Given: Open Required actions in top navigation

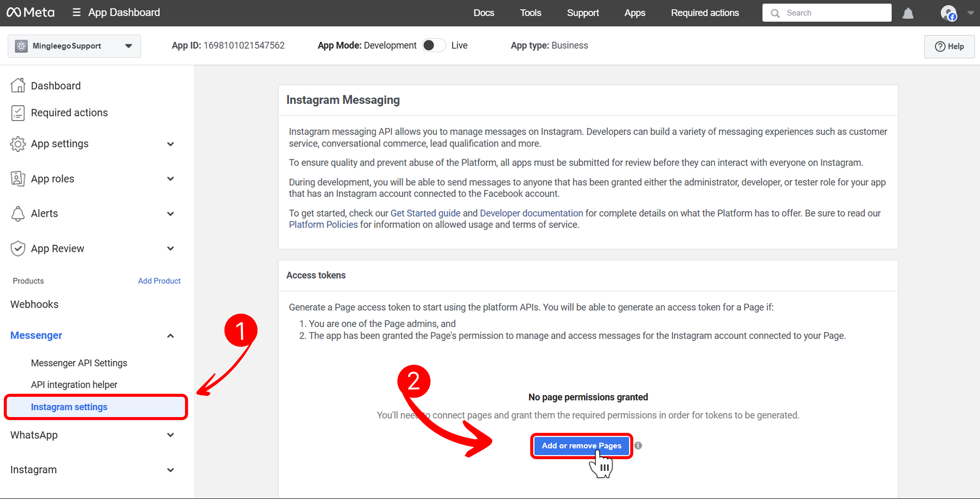Looking at the screenshot, I should pos(705,13).
